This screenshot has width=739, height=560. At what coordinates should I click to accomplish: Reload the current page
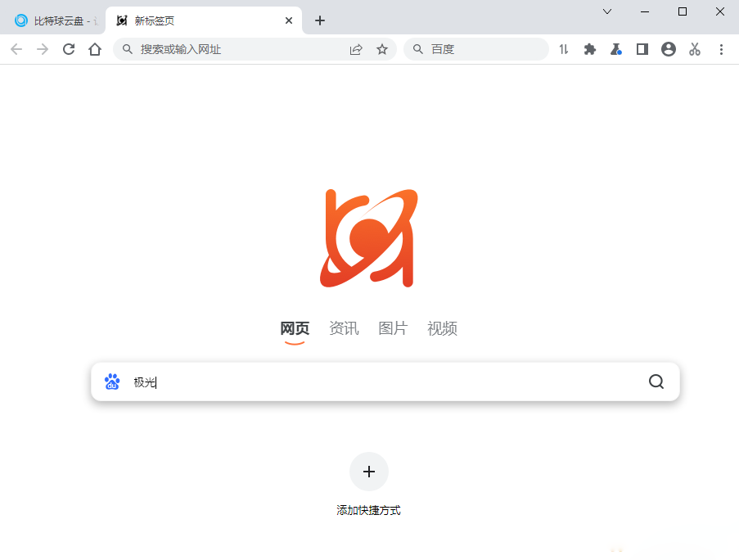tap(69, 49)
